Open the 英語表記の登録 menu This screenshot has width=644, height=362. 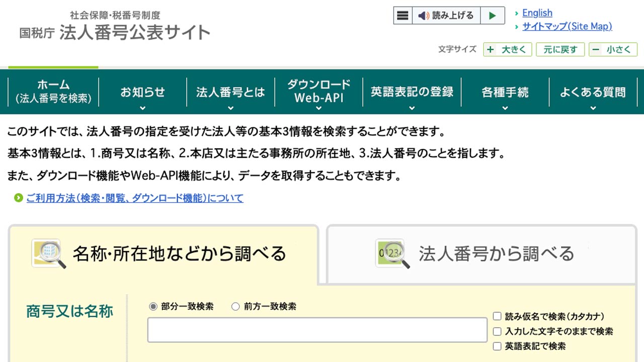412,92
